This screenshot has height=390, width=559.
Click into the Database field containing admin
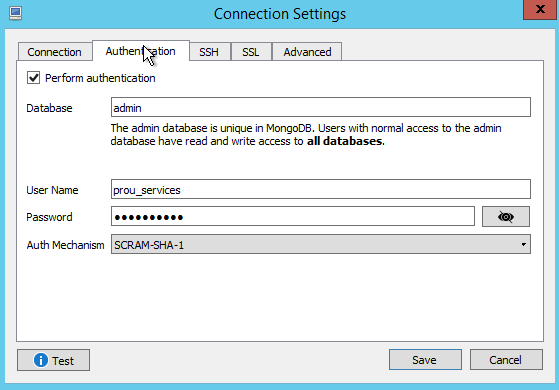pos(320,107)
